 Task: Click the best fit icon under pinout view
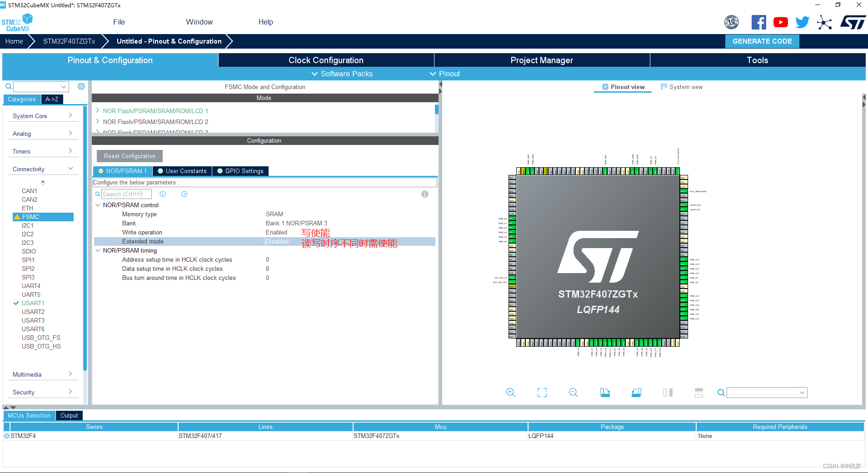point(542,392)
